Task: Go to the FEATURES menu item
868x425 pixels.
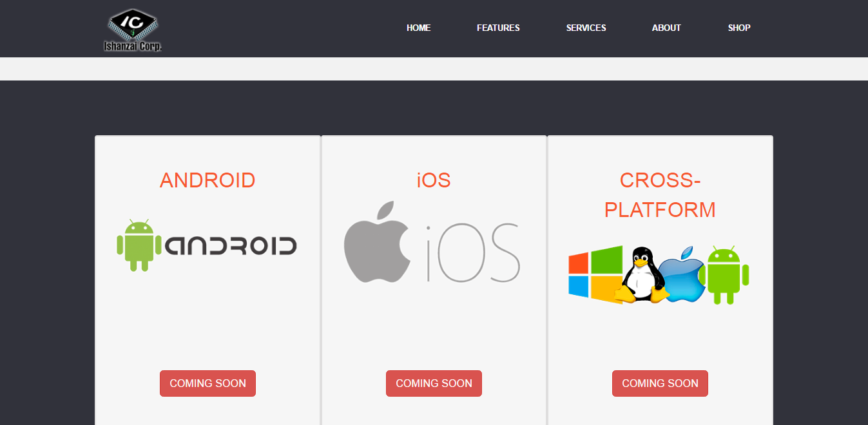Action: [498, 28]
